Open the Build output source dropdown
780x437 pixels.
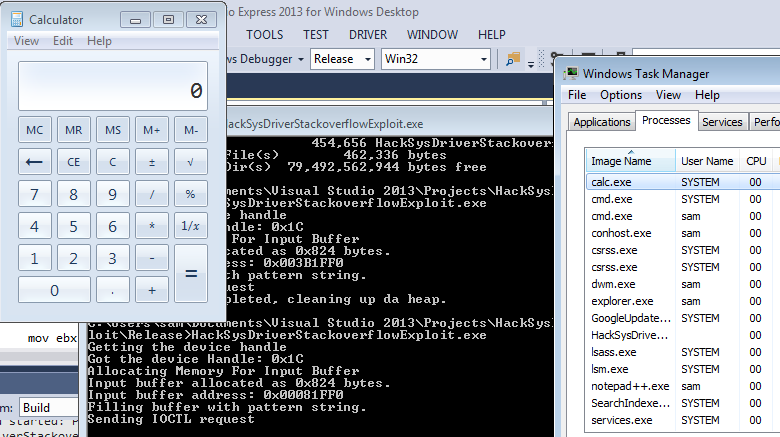[x=49, y=408]
